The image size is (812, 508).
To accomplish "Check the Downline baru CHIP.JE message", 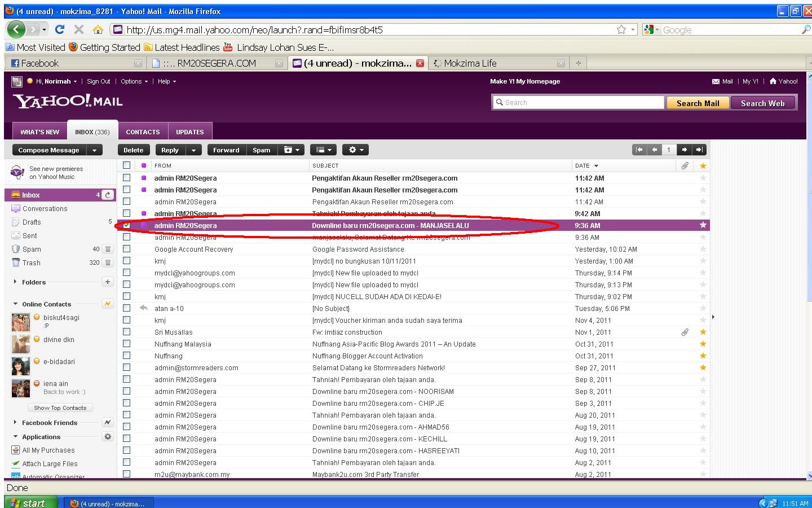I will click(127, 403).
